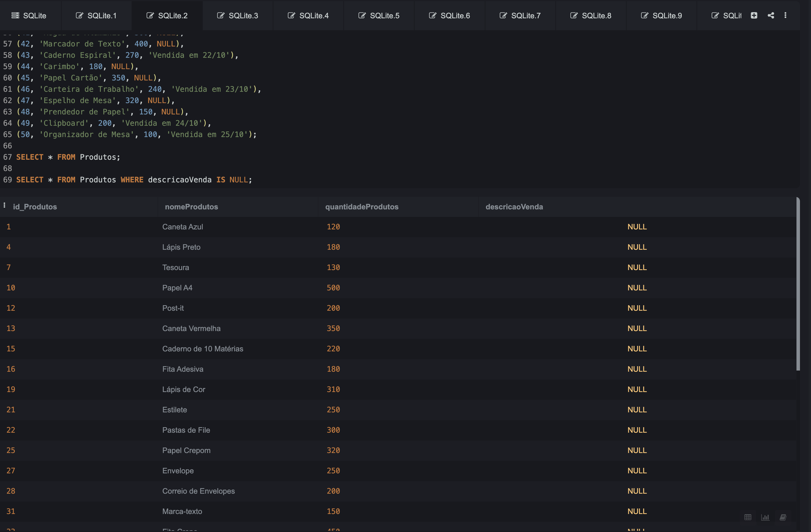
Task: Click quantity 120 in Caneta Azul row
Action: click(333, 227)
